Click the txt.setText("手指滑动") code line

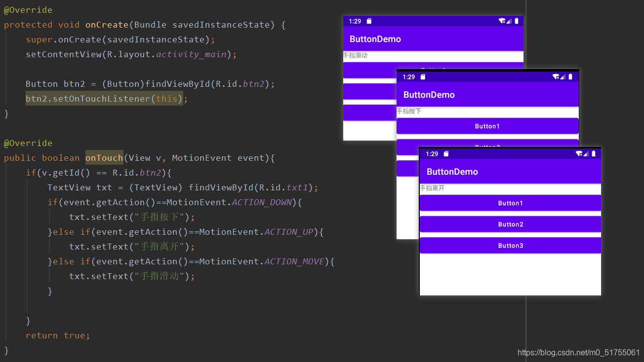tap(132, 276)
